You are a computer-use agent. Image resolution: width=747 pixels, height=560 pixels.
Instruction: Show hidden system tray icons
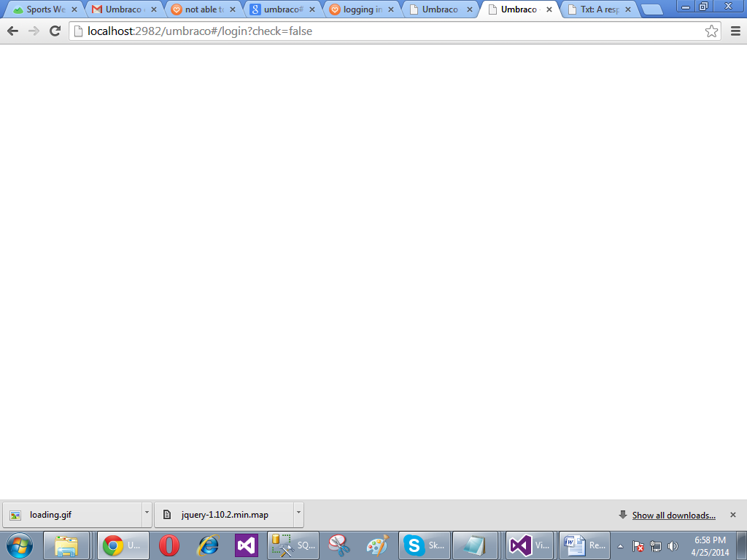coord(620,545)
